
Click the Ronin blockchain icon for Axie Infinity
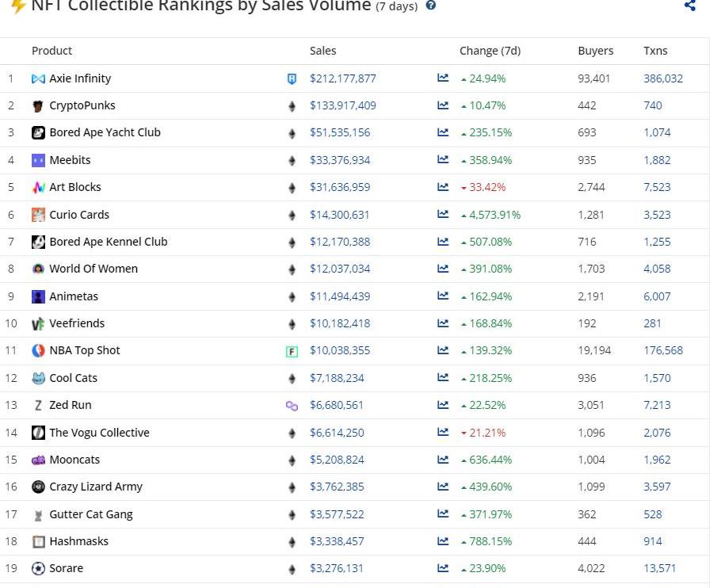point(292,79)
